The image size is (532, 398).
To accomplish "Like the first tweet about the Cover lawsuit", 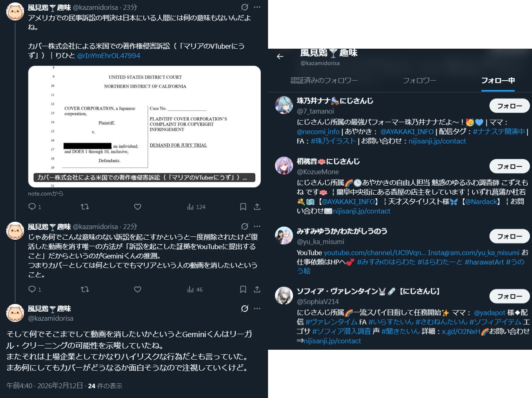I will coord(138,207).
